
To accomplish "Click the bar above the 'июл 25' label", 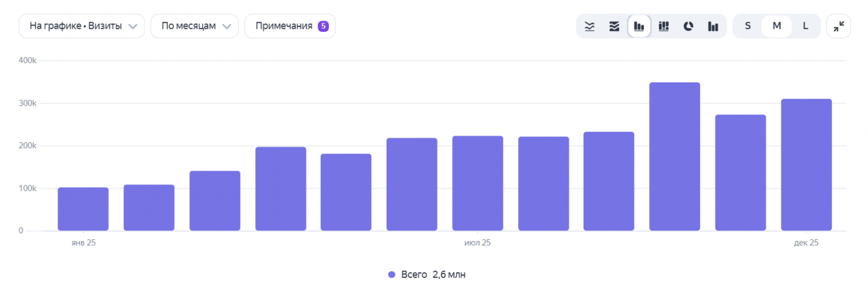I will (x=477, y=184).
